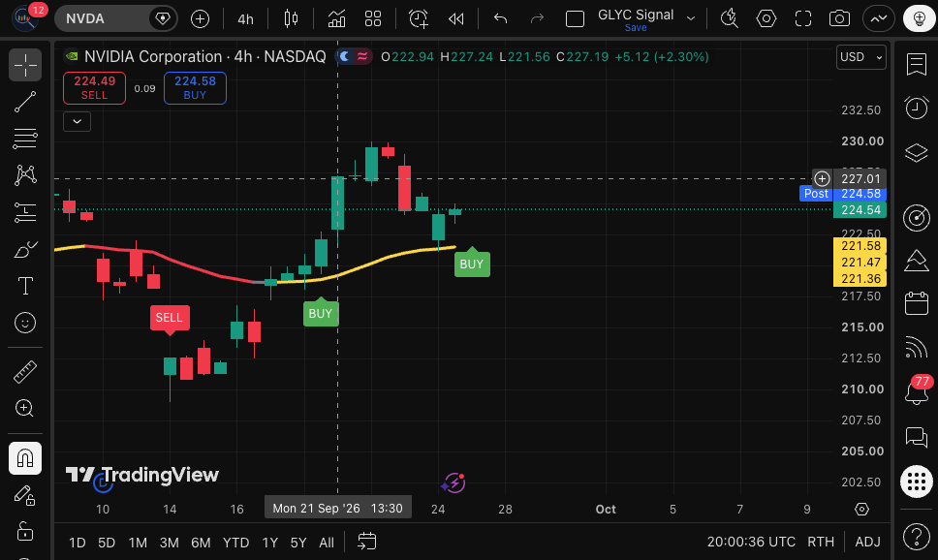Toggle the extended hours moon indicator
Viewport: 938px width, 560px height.
345,57
